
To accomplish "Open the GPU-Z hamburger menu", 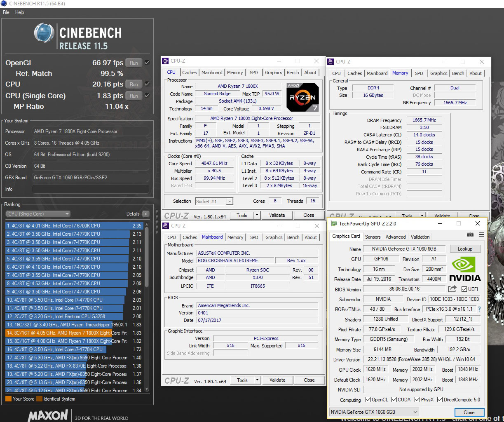I will pos(481,234).
